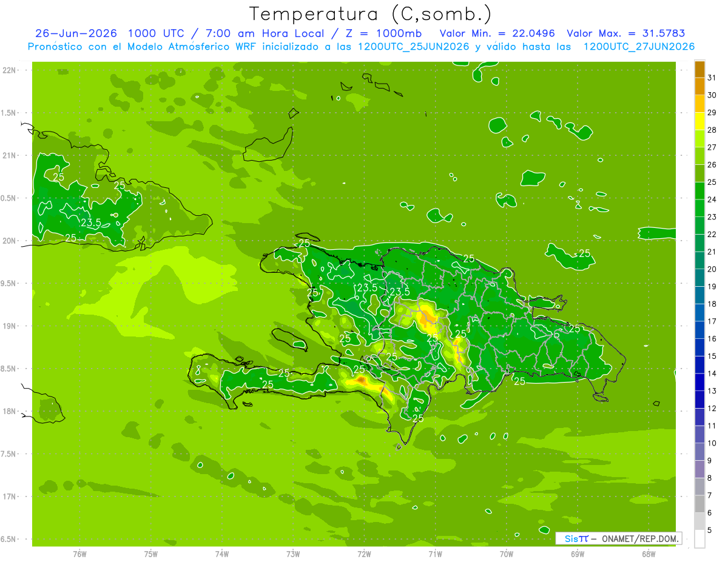
Task: Click the "1000 UTC" time text
Action: (157, 34)
